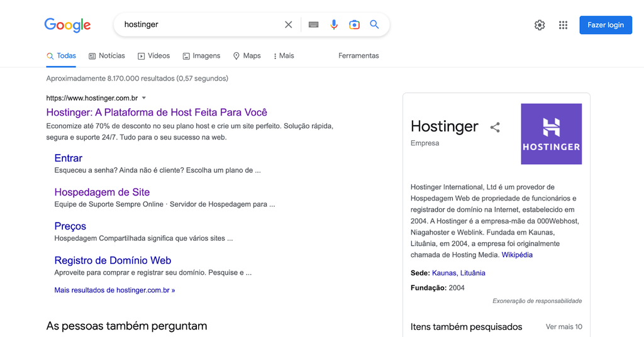Switch to Vídeos tab

[153, 56]
